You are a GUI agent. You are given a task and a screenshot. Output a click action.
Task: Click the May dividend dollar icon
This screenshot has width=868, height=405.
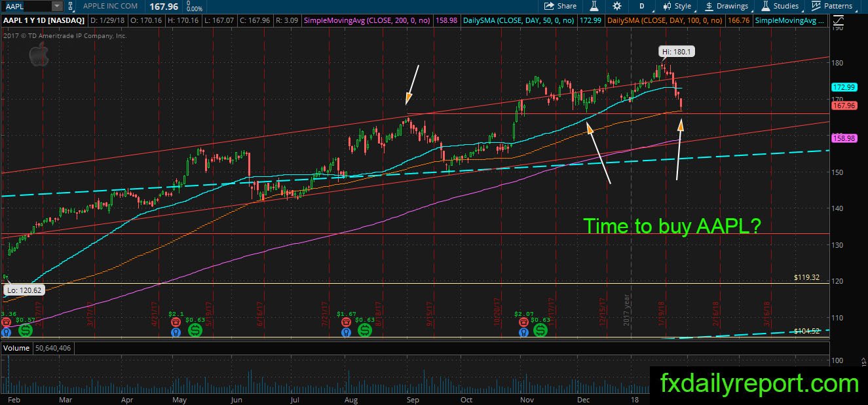pyautogui.click(x=195, y=331)
